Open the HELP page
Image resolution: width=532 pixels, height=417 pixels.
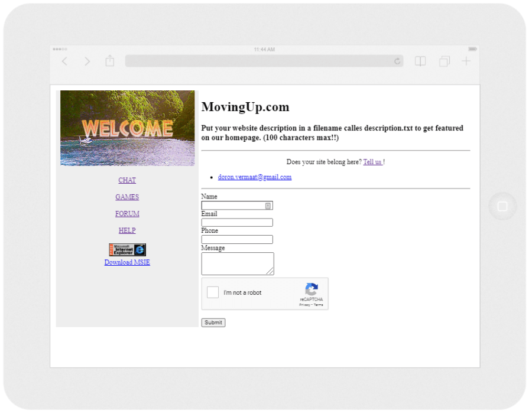tap(126, 230)
